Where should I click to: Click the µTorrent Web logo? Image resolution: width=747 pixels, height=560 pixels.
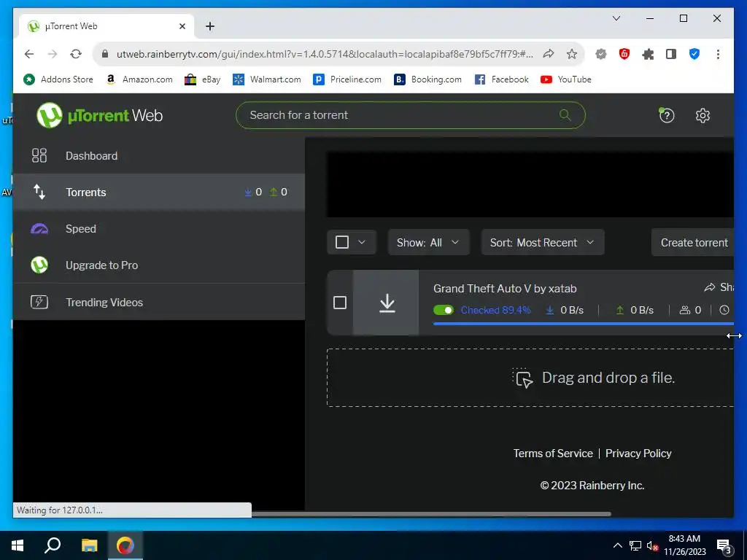99,115
